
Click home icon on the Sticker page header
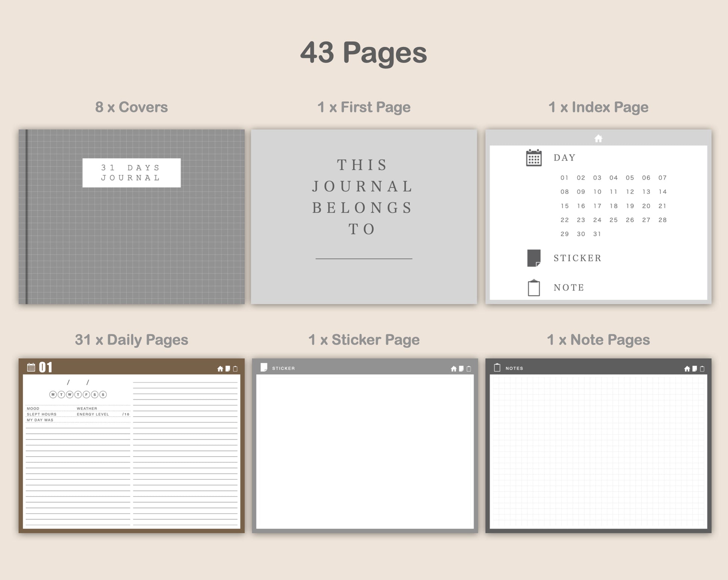tap(453, 369)
